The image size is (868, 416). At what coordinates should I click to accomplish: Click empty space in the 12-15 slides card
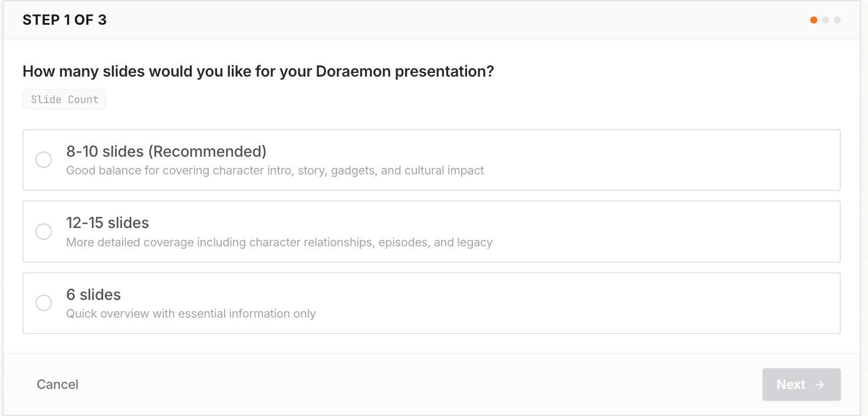pos(649,231)
